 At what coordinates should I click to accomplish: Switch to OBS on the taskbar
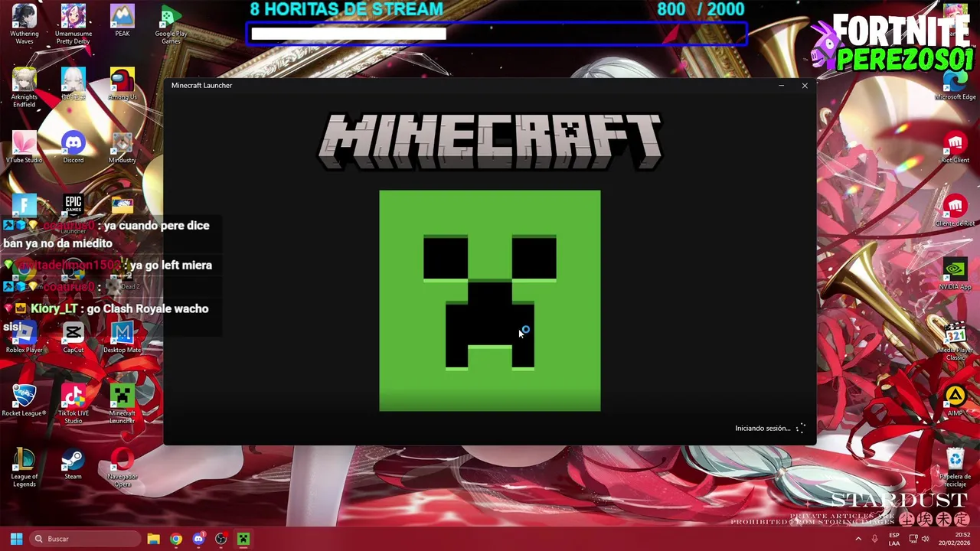click(x=220, y=539)
